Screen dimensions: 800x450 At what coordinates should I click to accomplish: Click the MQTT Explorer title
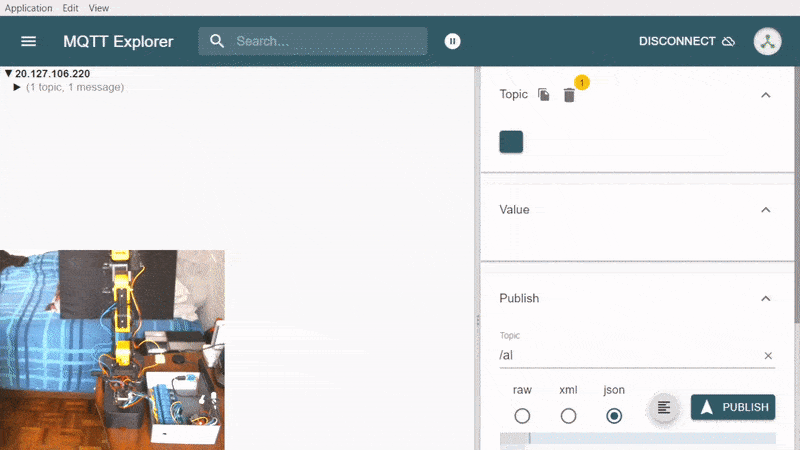[x=118, y=41]
